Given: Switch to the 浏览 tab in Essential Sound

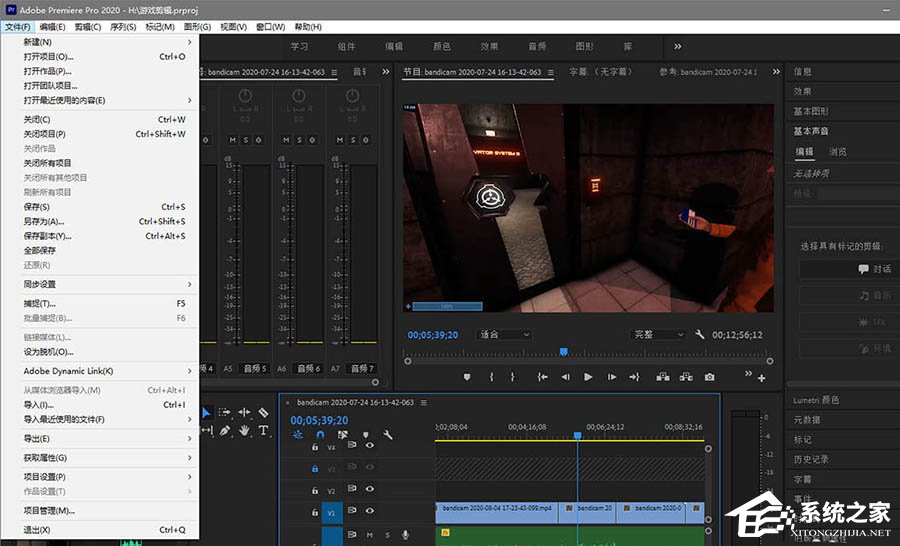Looking at the screenshot, I should [837, 152].
